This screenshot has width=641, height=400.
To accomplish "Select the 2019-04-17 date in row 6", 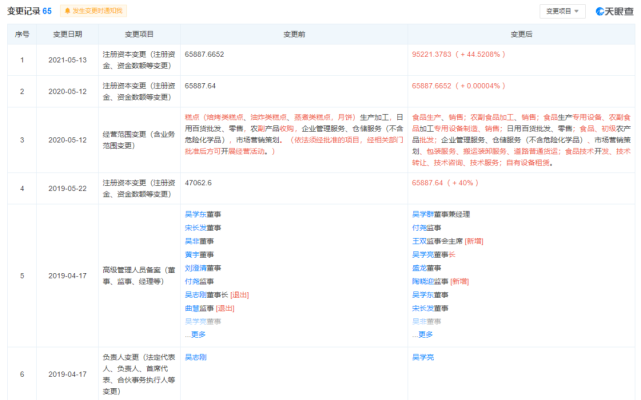I will click(67, 374).
